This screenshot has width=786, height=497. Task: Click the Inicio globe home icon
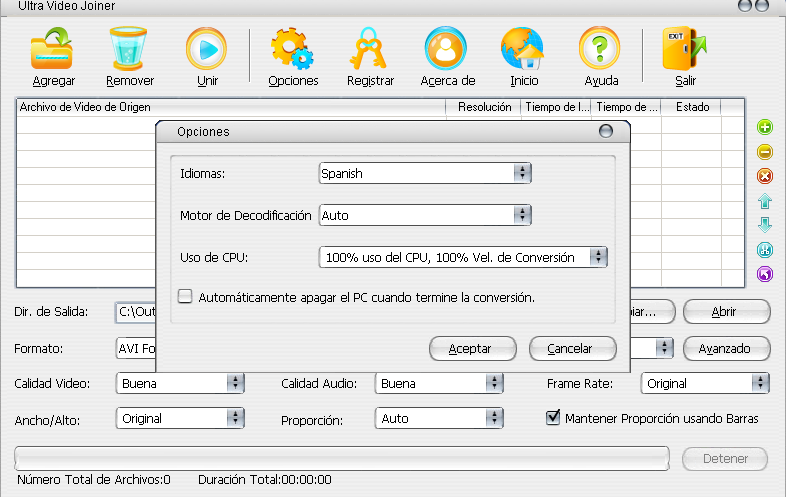click(523, 49)
